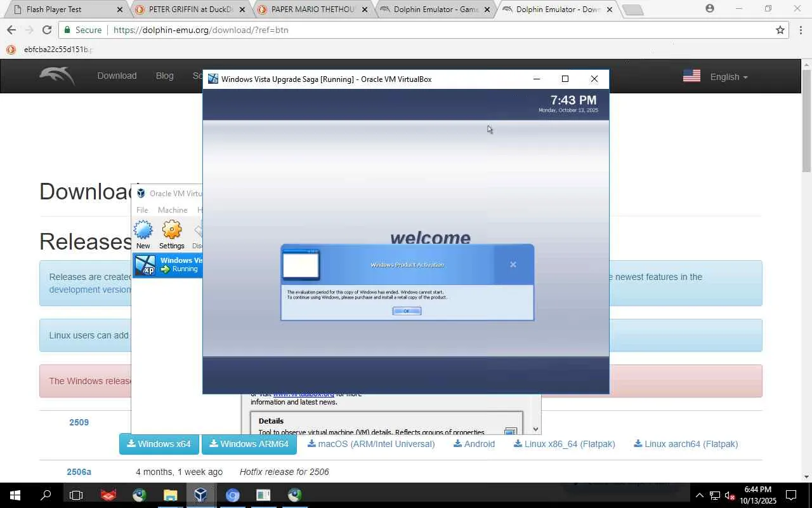The image size is (812, 508).
Task: Download the Windows ARM64 build
Action: (x=249, y=444)
